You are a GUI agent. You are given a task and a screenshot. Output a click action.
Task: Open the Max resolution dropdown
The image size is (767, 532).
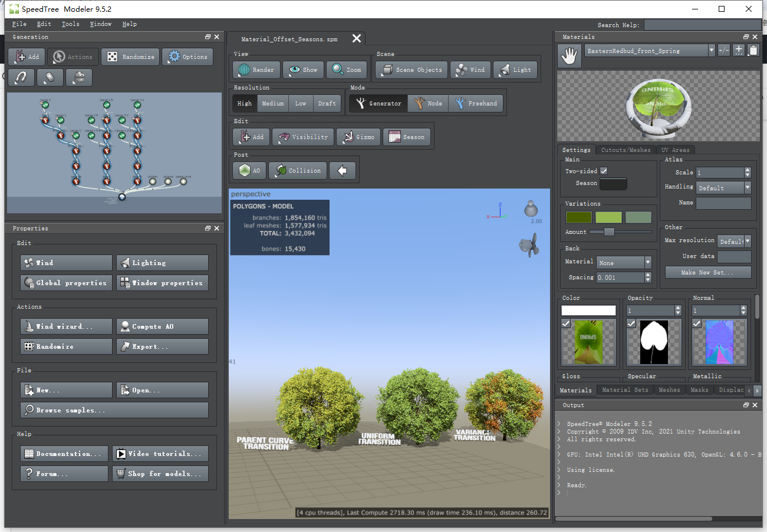[x=734, y=242]
